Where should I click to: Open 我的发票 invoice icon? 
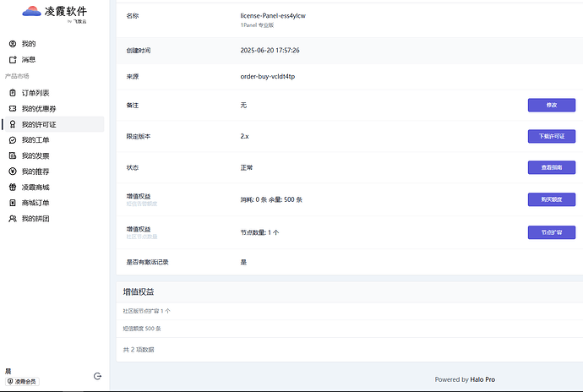(x=13, y=156)
